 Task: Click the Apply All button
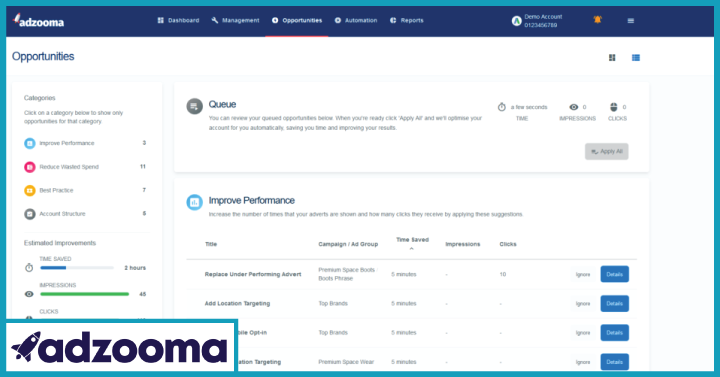pos(607,152)
